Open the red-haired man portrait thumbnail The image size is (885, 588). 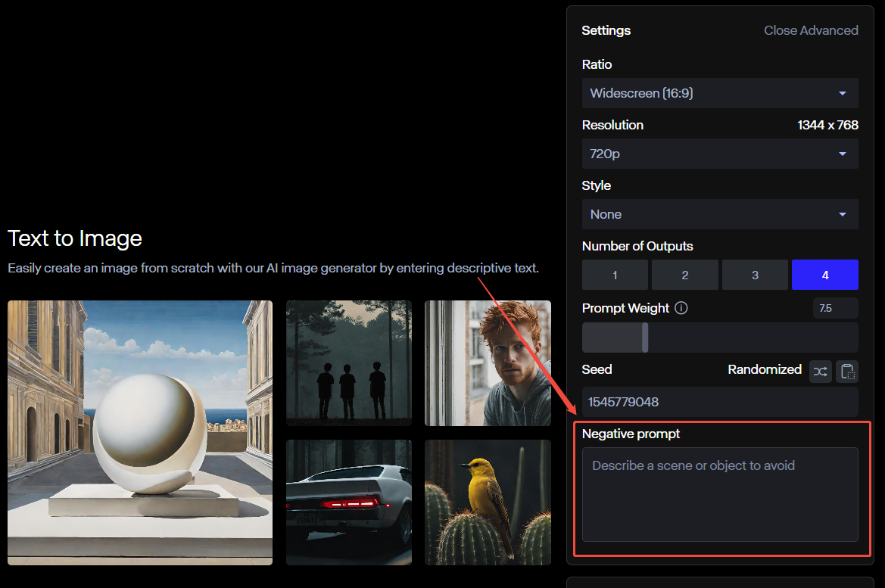click(488, 362)
